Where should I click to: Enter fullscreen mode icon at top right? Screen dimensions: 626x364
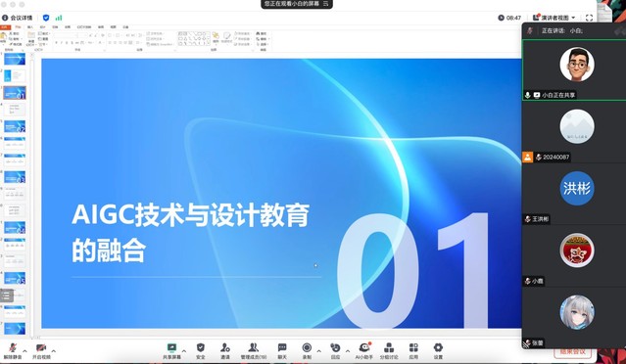(589, 18)
